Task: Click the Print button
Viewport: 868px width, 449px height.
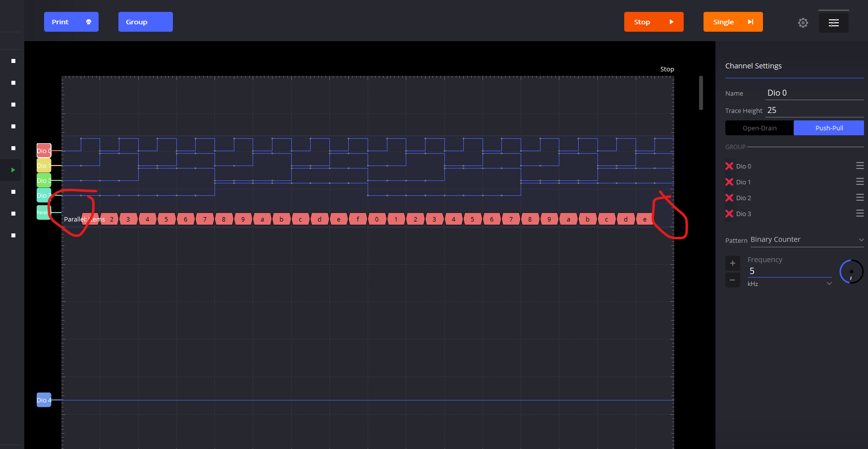Action: pos(71,22)
